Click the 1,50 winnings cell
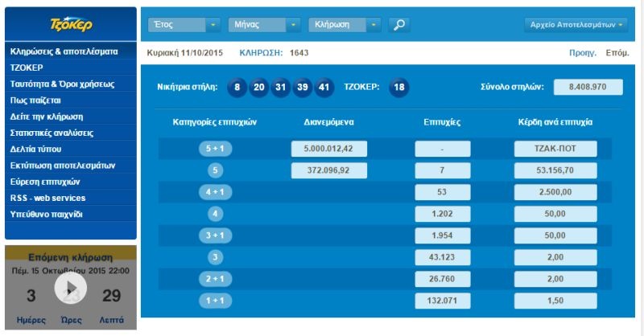This screenshot has width=644, height=336. pyautogui.click(x=555, y=301)
